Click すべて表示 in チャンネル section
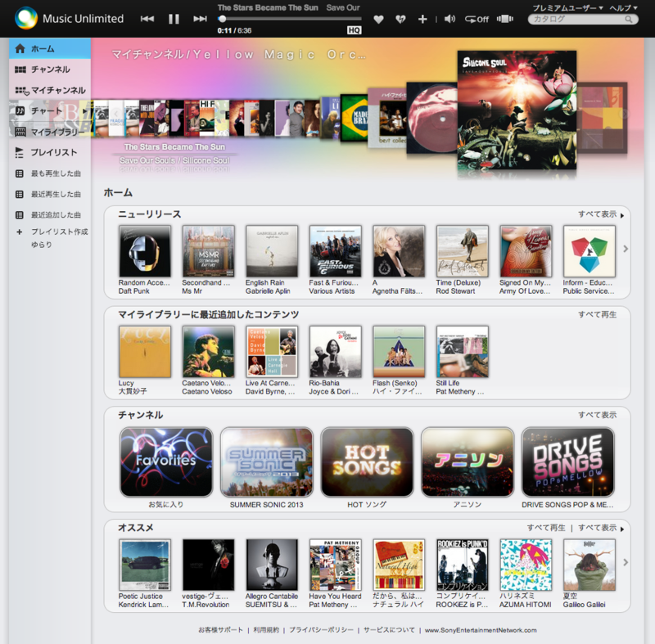 point(598,415)
